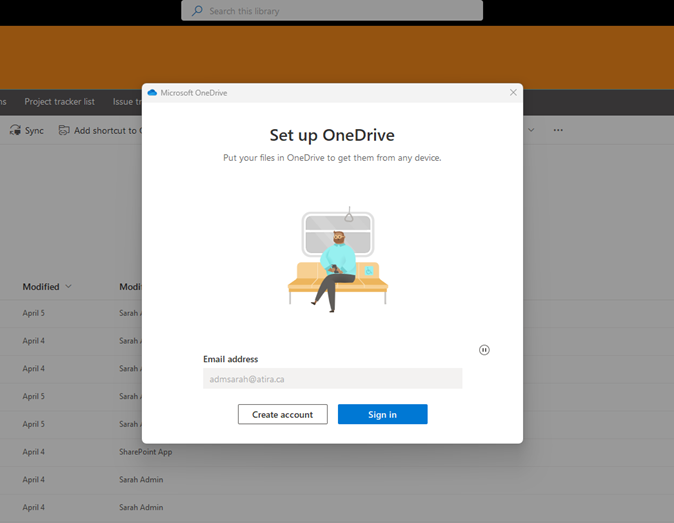Click the Sign in button

point(383,414)
